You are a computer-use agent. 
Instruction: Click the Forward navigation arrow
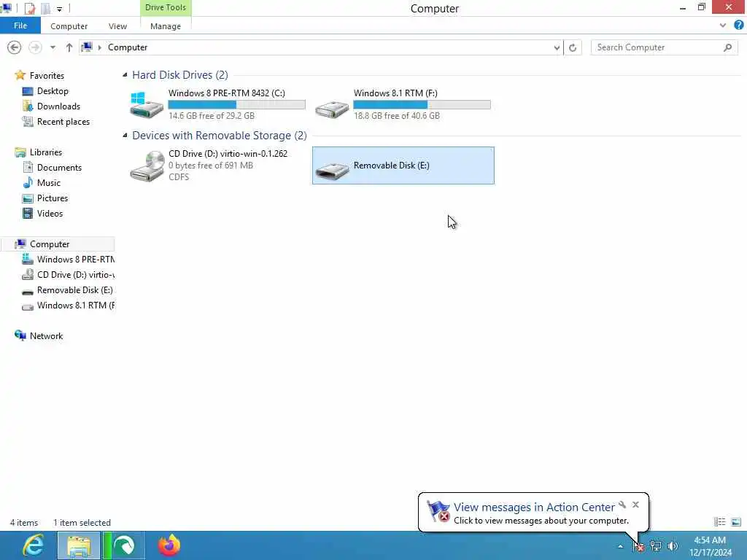35,47
